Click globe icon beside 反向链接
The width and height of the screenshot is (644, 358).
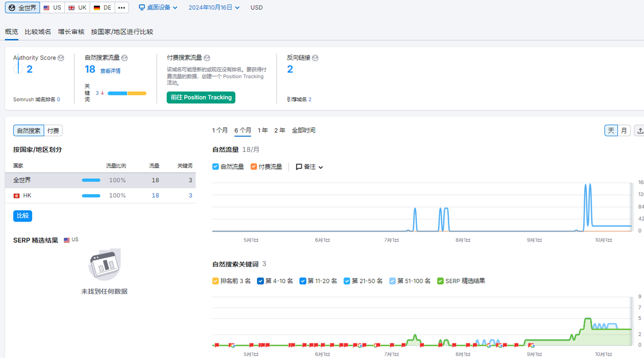[315, 58]
